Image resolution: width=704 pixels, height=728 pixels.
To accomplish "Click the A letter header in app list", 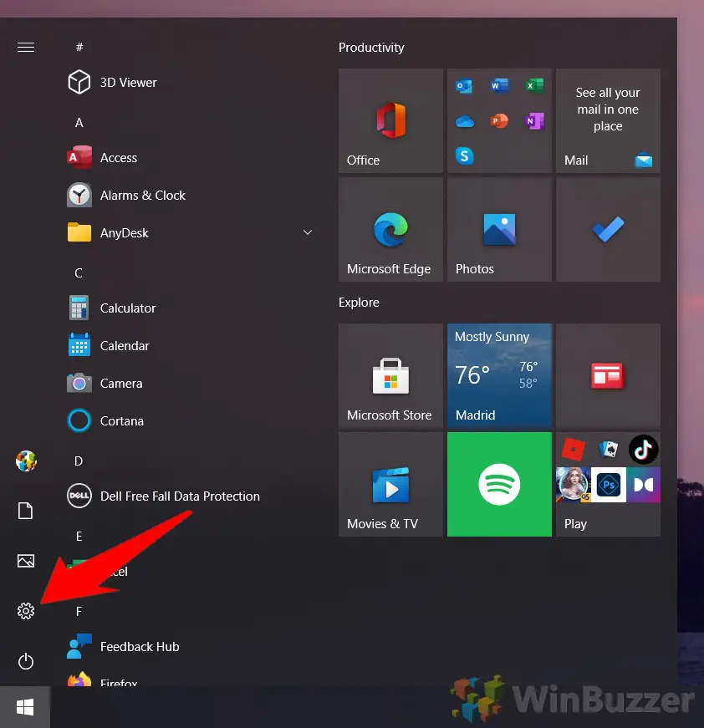I will click(x=79, y=123).
